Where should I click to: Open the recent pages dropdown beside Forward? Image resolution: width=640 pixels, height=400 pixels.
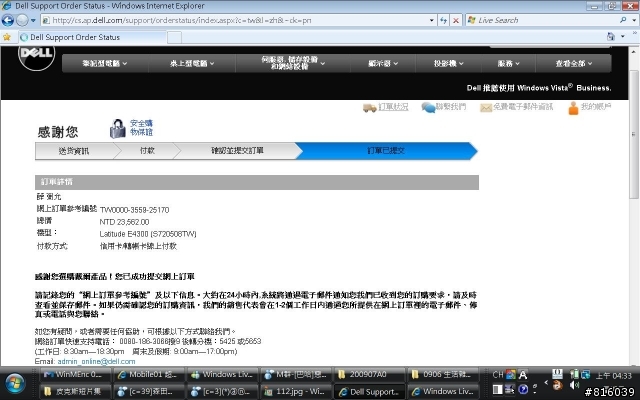point(33,20)
